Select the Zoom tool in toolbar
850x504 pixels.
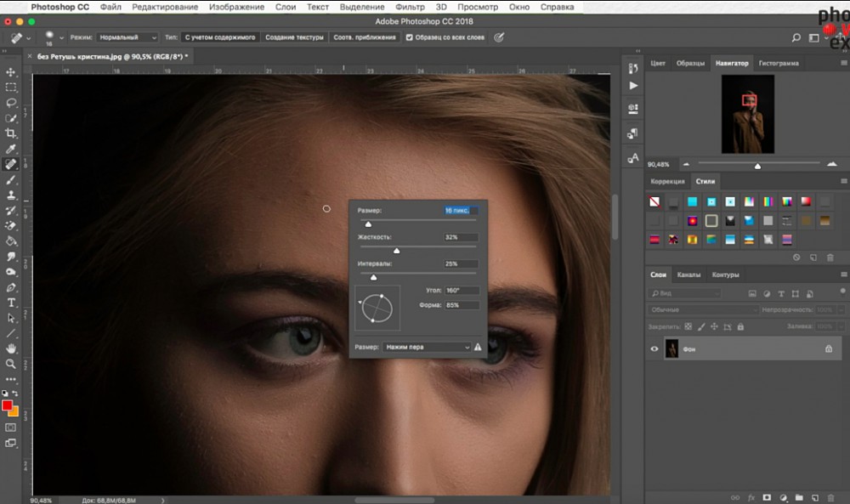(11, 364)
